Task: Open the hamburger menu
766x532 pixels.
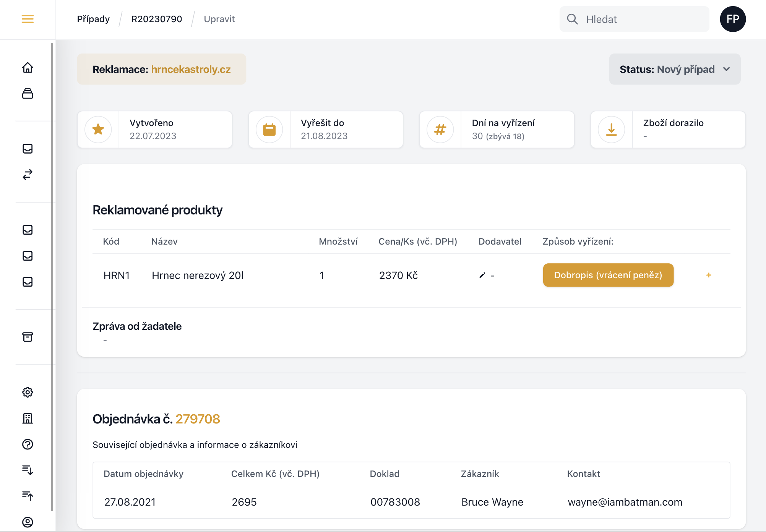Action: click(28, 19)
